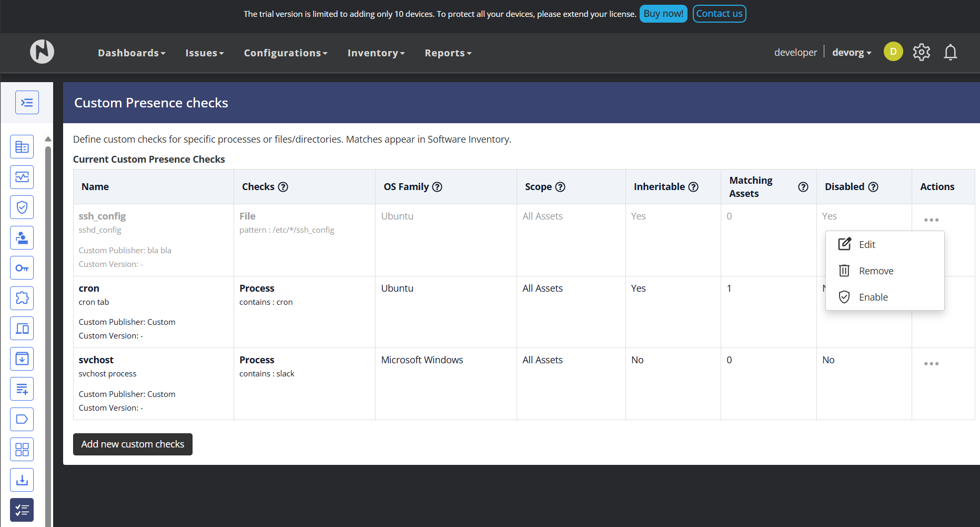Click the help icon beside Checks header
Image resolution: width=980 pixels, height=527 pixels.
[x=283, y=187]
